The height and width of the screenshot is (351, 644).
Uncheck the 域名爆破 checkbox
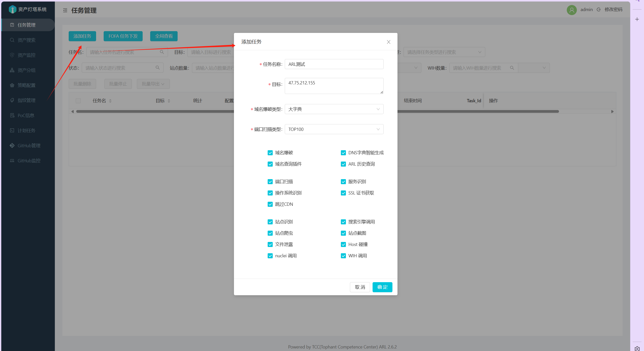click(270, 153)
